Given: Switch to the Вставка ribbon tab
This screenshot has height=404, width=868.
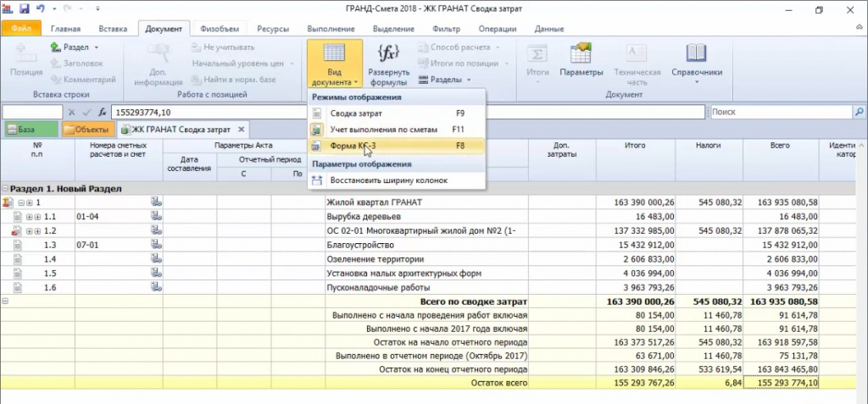Looking at the screenshot, I should [x=113, y=29].
